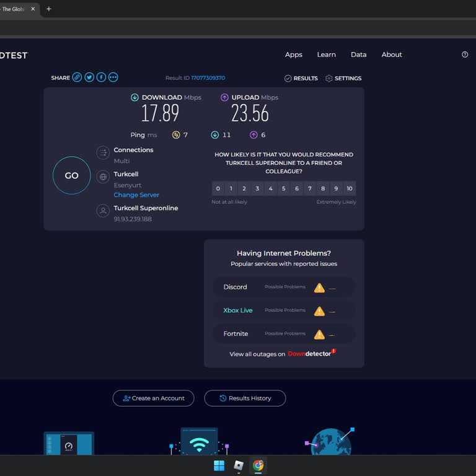476x476 pixels.
Task: Open Windows Start menu
Action: (219, 465)
